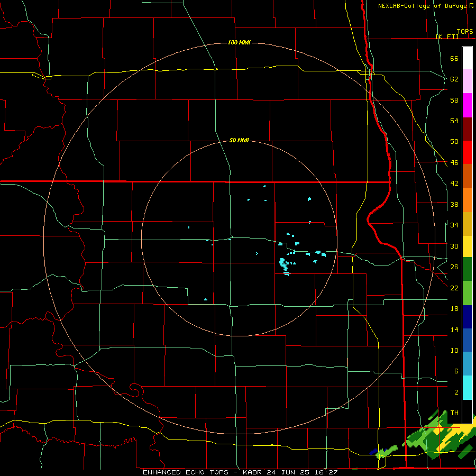Click the small navy blue echo near bottom
The width and height of the screenshot is (476, 476).
click(374, 452)
